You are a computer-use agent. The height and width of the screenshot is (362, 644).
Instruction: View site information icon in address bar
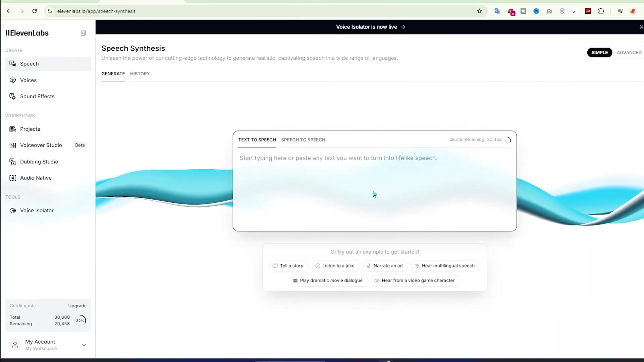(50, 11)
